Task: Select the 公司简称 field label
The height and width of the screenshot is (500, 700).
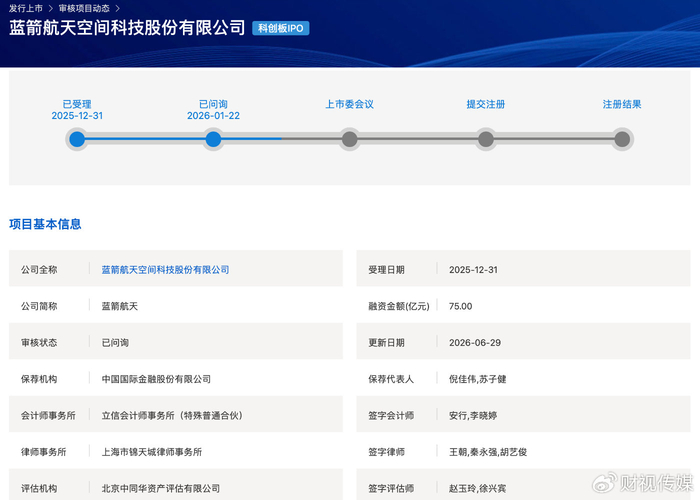Action: [x=39, y=306]
